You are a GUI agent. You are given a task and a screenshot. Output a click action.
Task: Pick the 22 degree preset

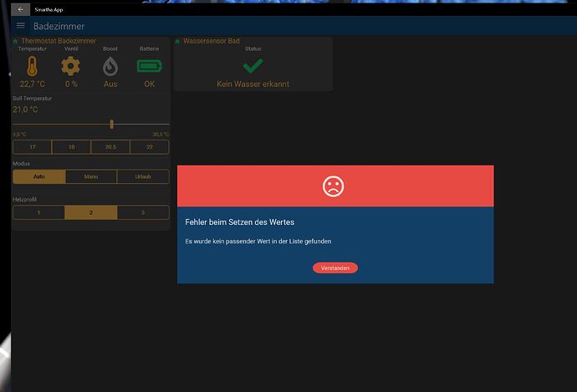click(x=149, y=147)
